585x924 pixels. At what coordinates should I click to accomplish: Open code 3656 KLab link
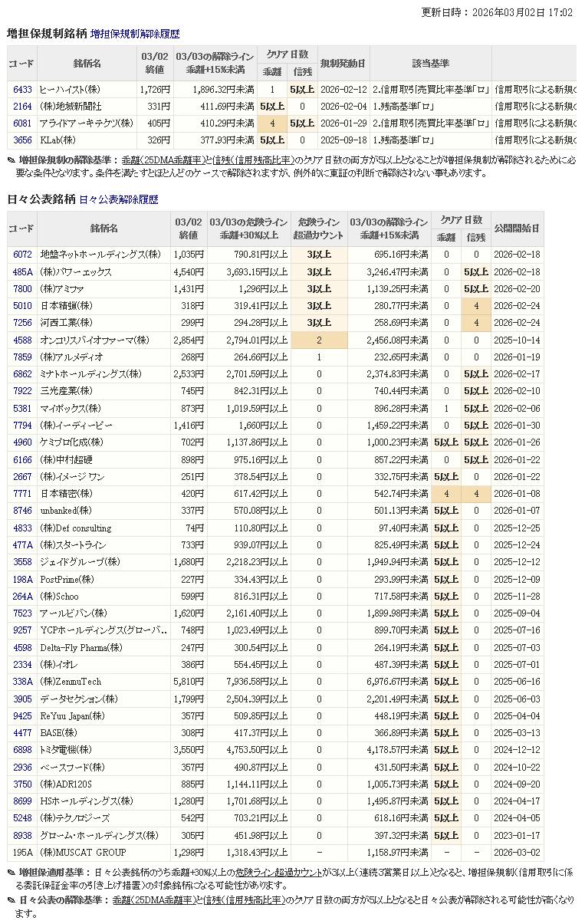[x=22, y=140]
